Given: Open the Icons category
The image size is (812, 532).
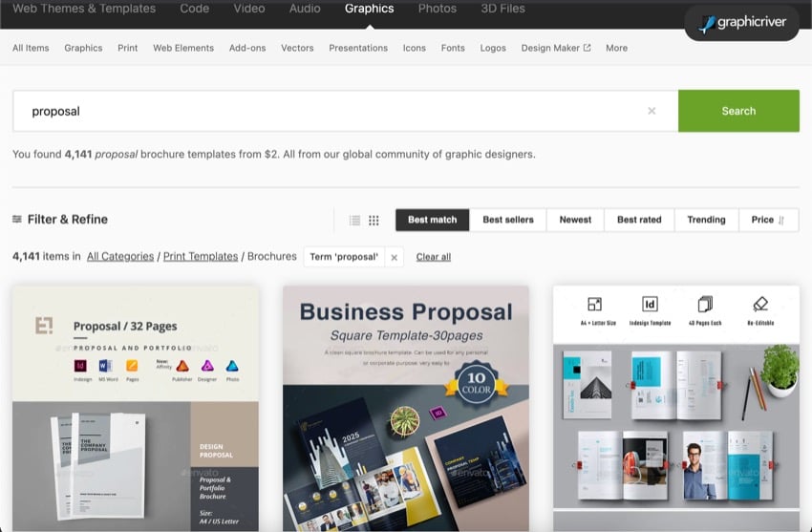Looking at the screenshot, I should pos(415,48).
